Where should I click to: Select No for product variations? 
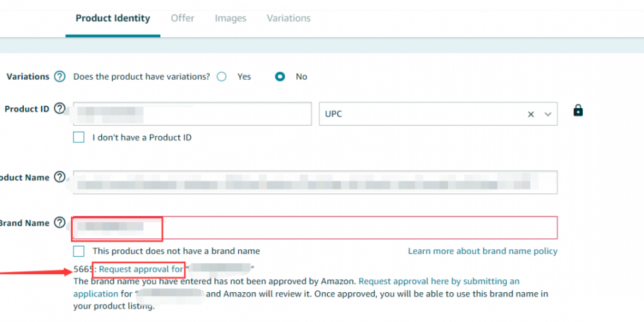[280, 77]
